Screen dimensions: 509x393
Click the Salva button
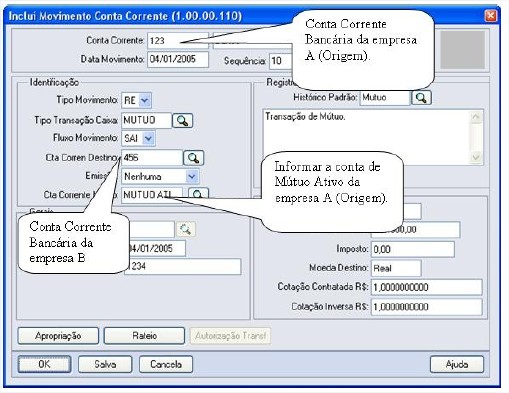pos(105,364)
